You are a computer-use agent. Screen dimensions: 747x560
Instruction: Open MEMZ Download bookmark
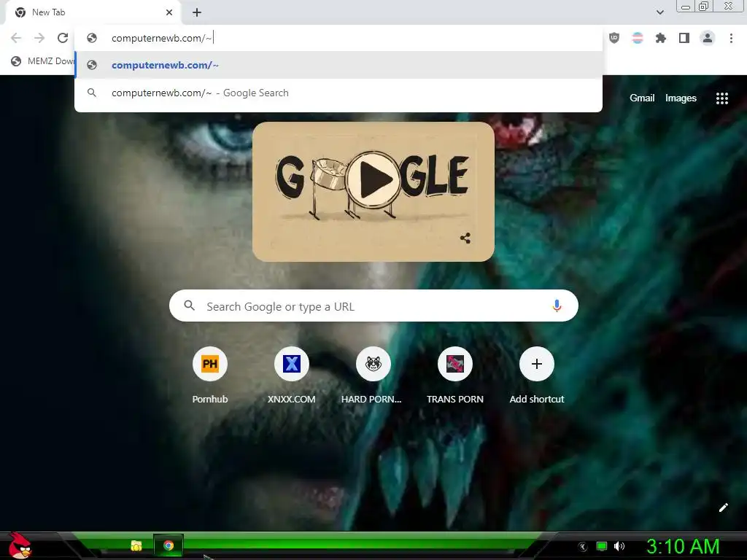coord(42,61)
